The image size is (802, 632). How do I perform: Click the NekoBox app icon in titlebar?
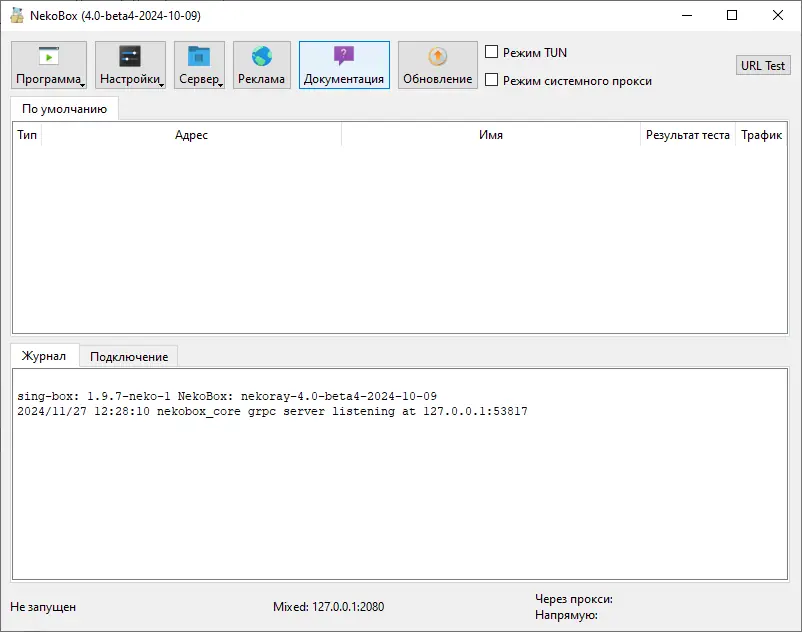pos(18,15)
